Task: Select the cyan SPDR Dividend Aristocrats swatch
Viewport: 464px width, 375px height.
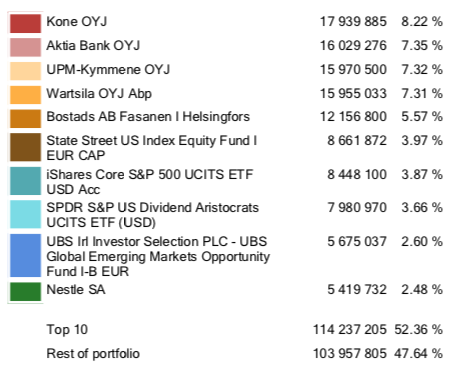Action: (25, 214)
